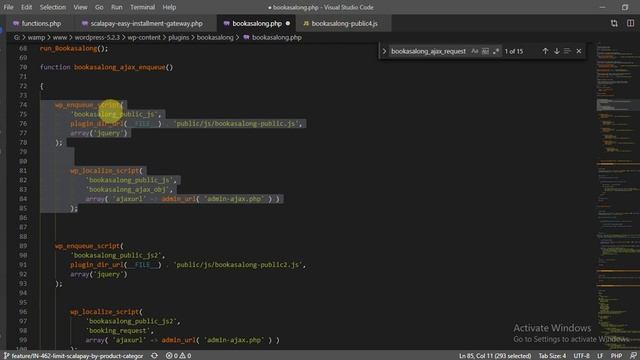The height and width of the screenshot is (360, 640).
Task: Switch to bookasalong-public4.js tab
Action: click(344, 24)
